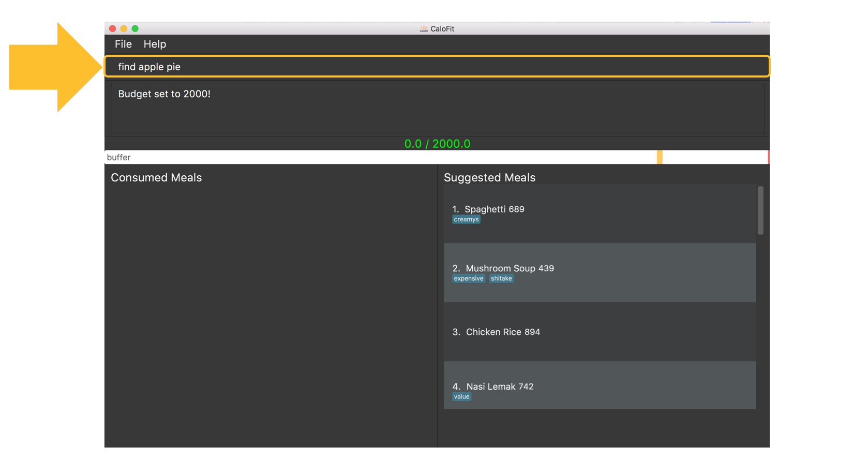The width and height of the screenshot is (868, 462).
Task: Minimize the CaloFit window with yellow button
Action: click(124, 28)
